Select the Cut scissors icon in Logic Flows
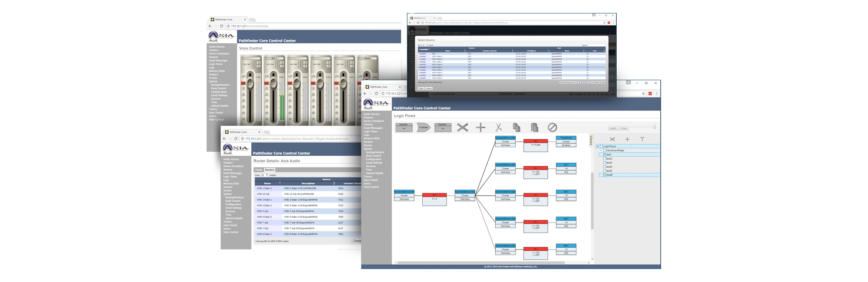The width and height of the screenshot is (868, 282). tap(499, 127)
